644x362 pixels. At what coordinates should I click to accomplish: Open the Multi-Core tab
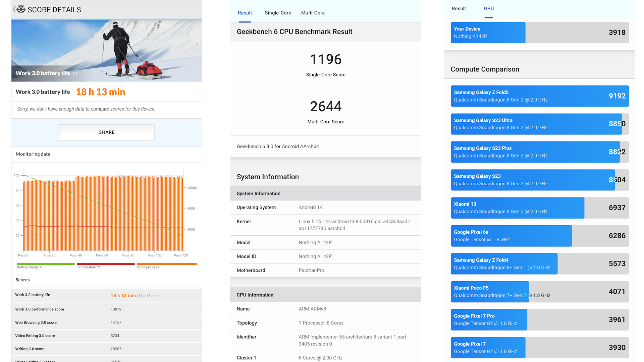tap(313, 13)
